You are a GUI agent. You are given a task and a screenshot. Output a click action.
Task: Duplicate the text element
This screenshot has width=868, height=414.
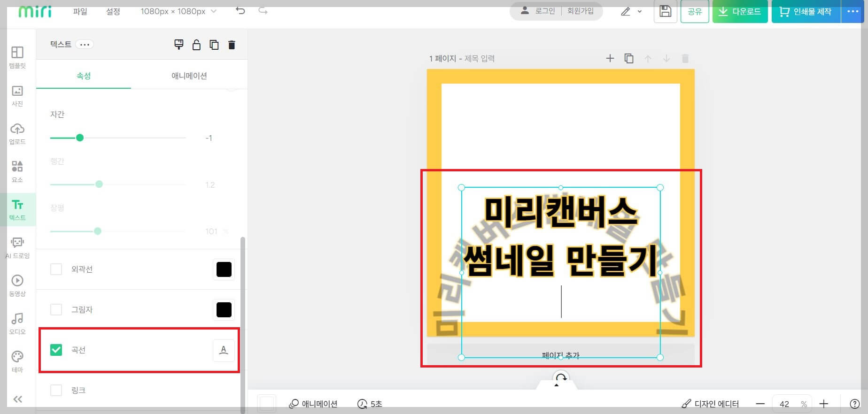tap(214, 45)
